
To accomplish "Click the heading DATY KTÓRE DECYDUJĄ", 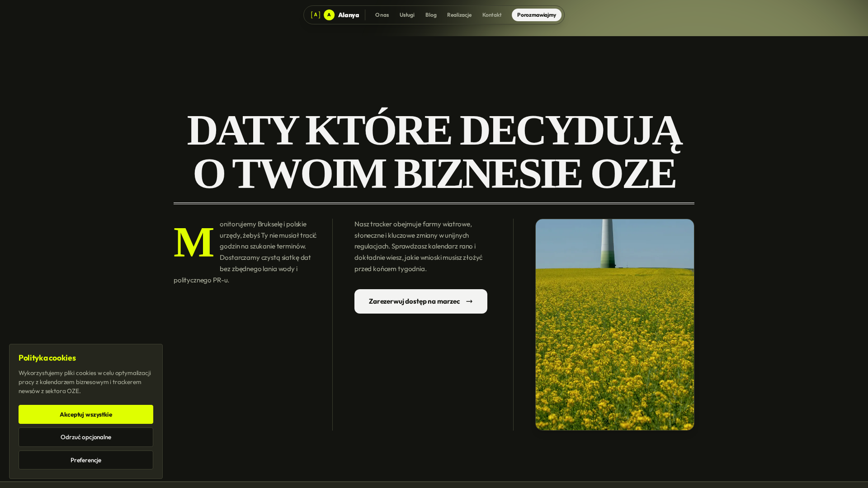I will coord(434,131).
